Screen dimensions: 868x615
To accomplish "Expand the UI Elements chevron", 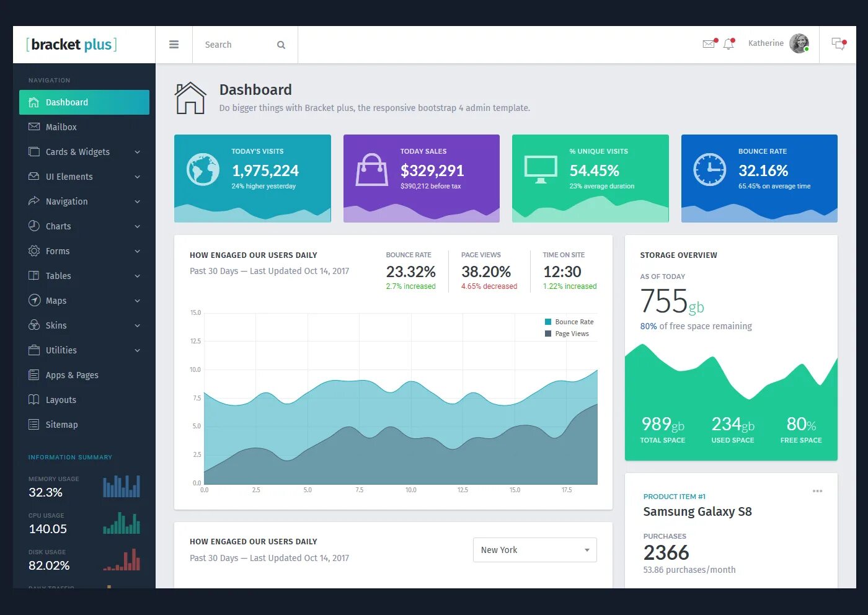I will pos(138,177).
